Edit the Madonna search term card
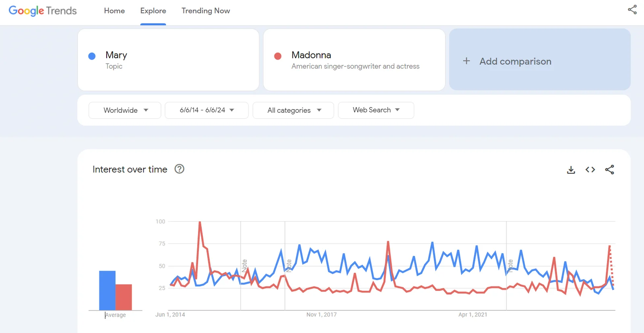 [354, 60]
